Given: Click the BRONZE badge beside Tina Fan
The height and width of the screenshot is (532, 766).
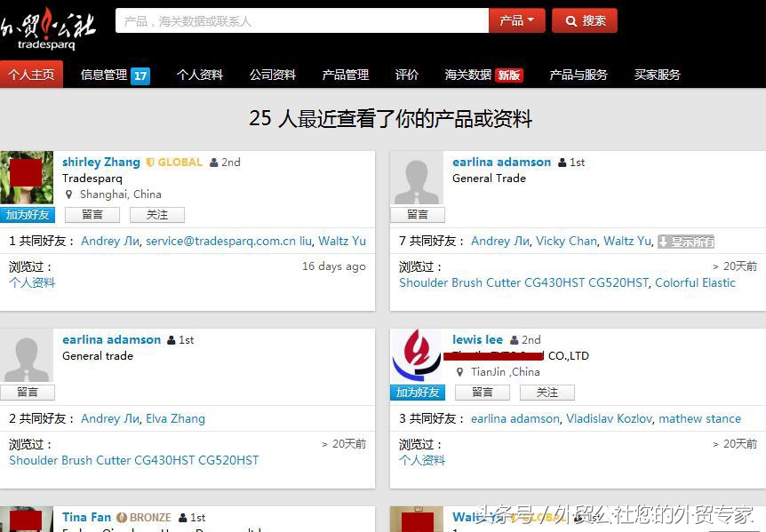Looking at the screenshot, I should [x=144, y=517].
